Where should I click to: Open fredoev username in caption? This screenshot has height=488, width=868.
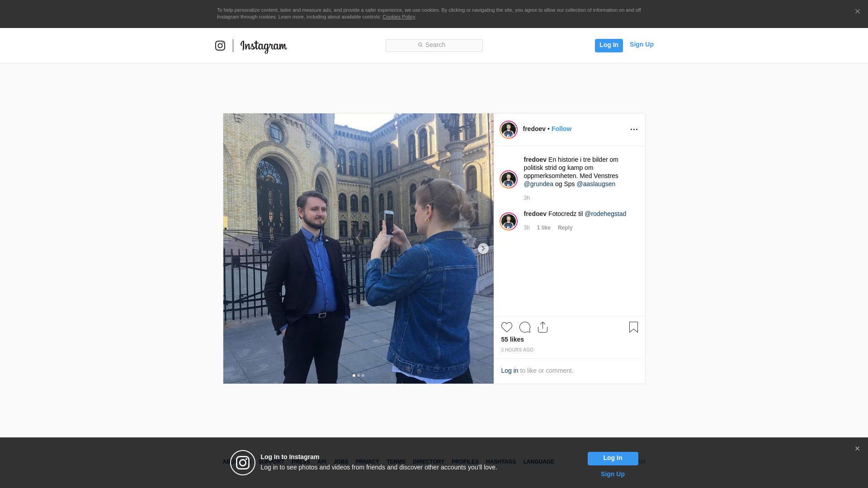click(535, 160)
